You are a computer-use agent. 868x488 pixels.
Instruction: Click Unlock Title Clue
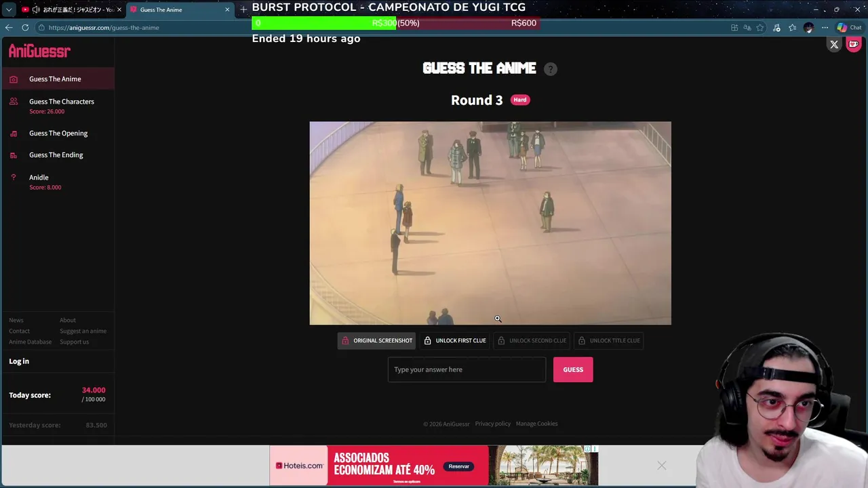[608, 340]
